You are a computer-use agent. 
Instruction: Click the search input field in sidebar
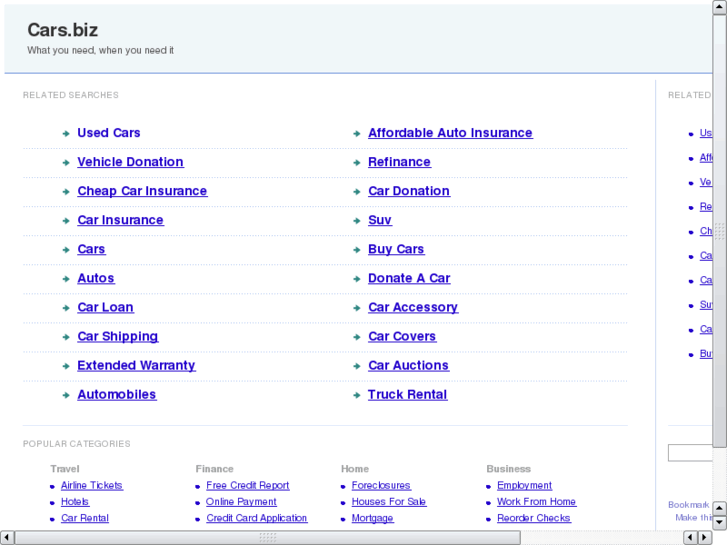(x=690, y=453)
